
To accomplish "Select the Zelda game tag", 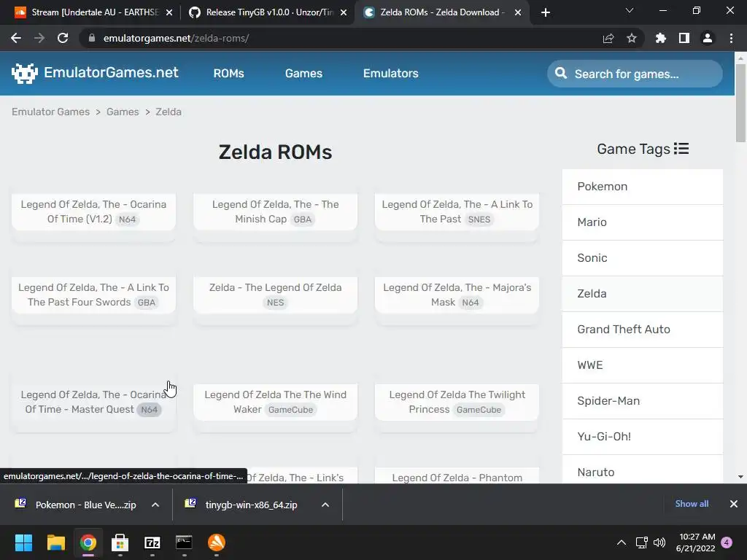I will pos(642,294).
